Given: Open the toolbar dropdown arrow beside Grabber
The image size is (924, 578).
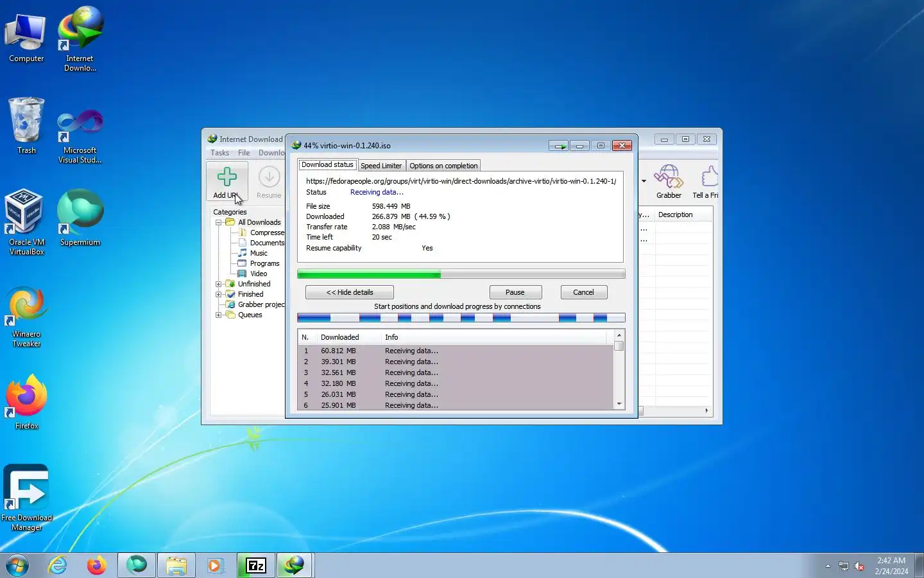Looking at the screenshot, I should [x=644, y=181].
